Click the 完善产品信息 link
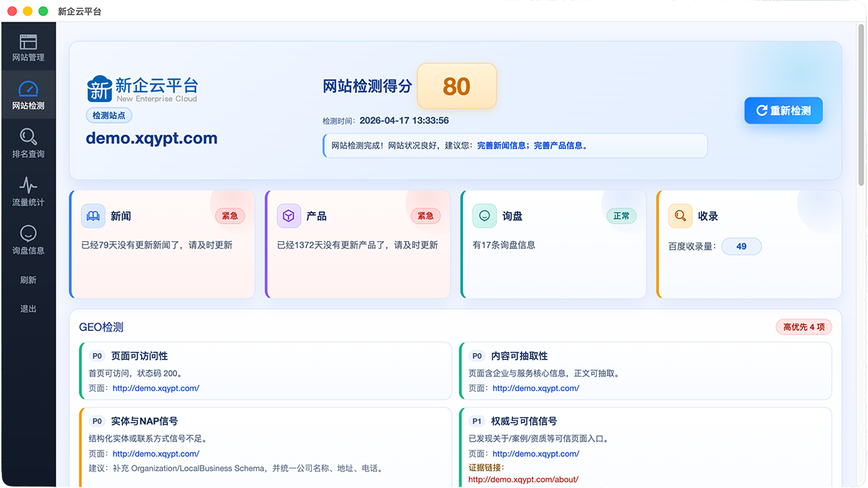 point(558,146)
